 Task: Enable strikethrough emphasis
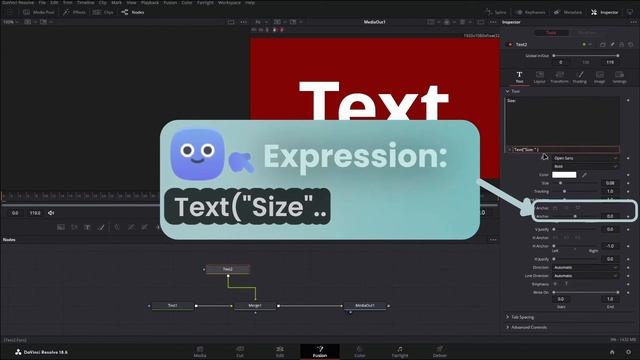[555, 284]
